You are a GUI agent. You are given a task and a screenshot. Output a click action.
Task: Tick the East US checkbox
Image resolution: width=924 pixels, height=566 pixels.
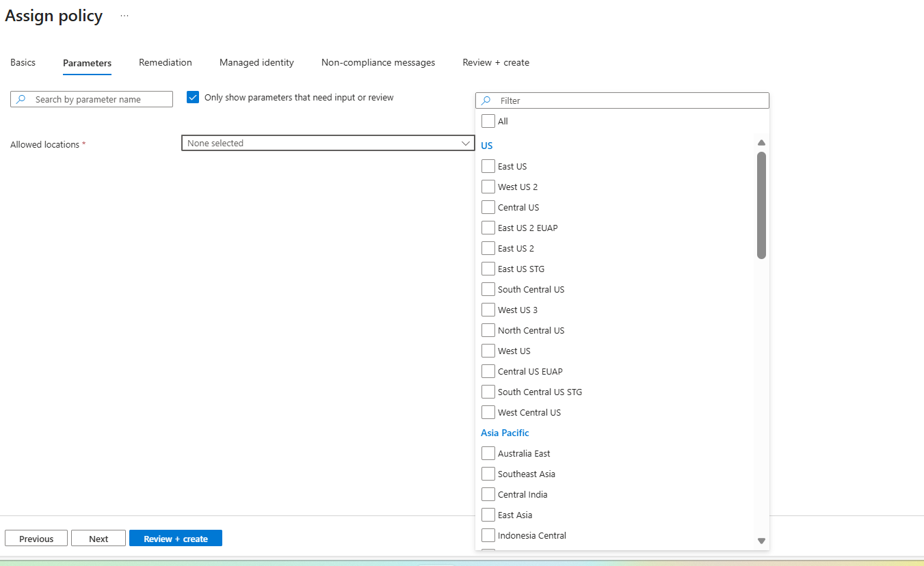click(x=488, y=166)
